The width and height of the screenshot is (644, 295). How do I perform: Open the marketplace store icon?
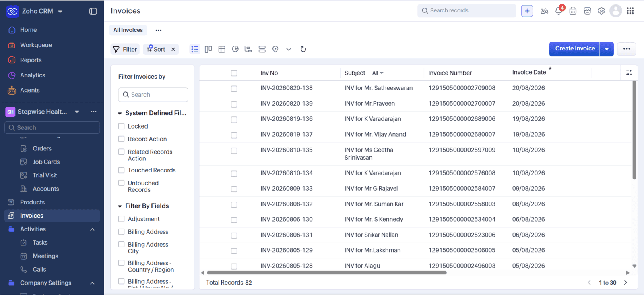click(587, 11)
